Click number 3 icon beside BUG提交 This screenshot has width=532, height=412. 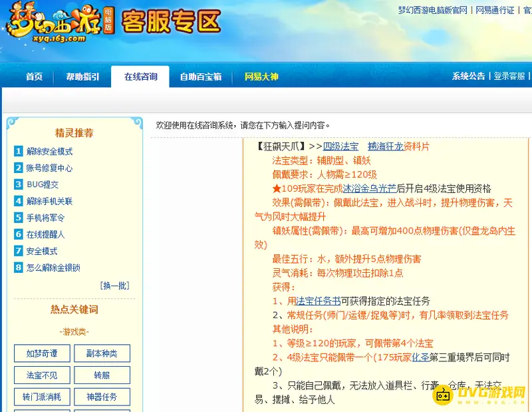(19, 184)
